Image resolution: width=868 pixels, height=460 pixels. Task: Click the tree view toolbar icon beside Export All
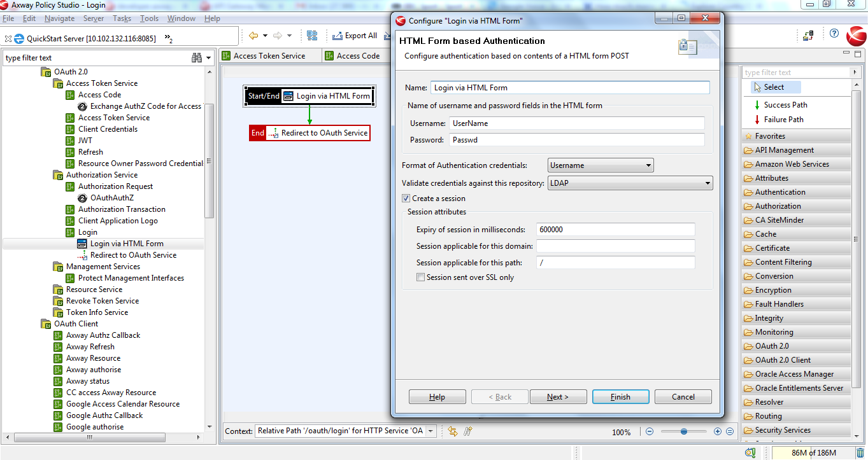312,36
